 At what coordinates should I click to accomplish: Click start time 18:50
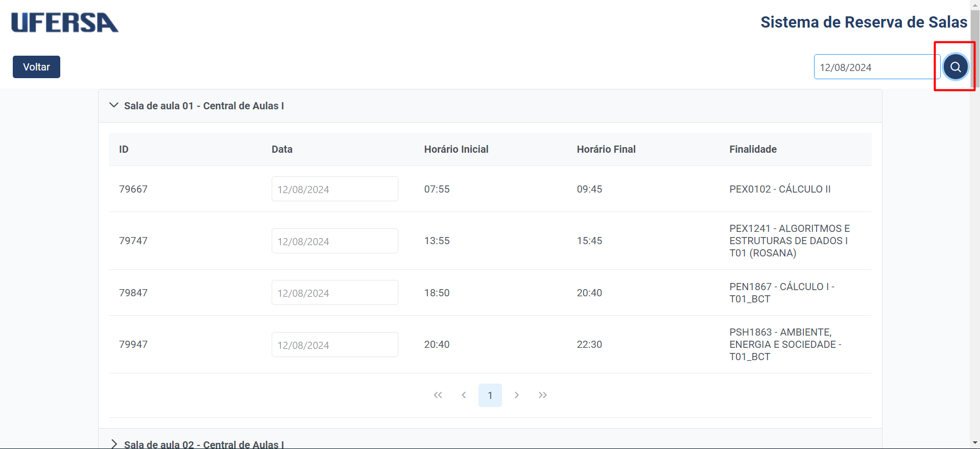click(437, 293)
